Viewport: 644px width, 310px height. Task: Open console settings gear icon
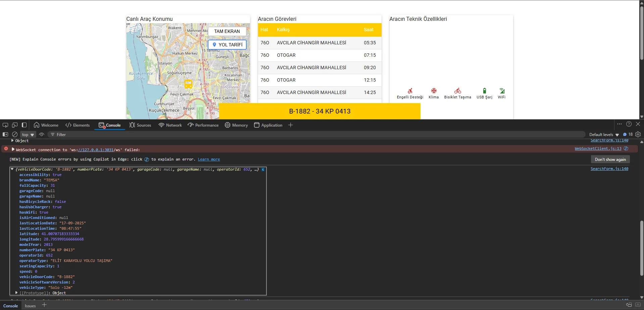(x=638, y=134)
